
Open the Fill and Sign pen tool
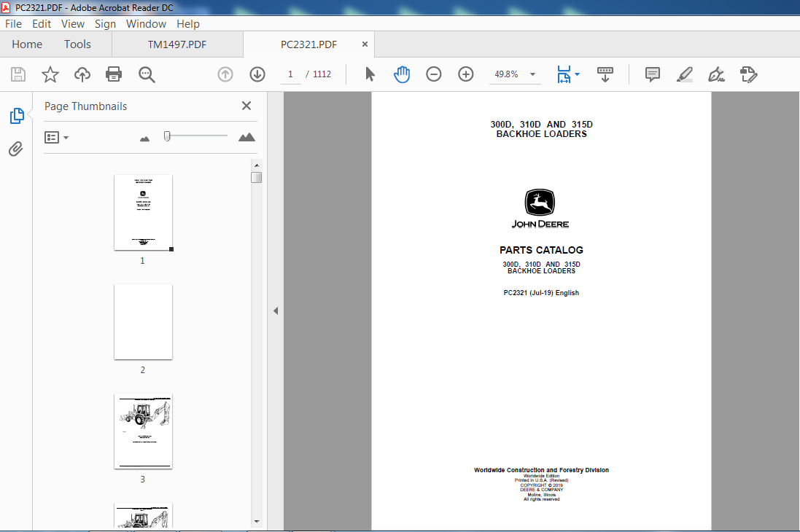716,74
